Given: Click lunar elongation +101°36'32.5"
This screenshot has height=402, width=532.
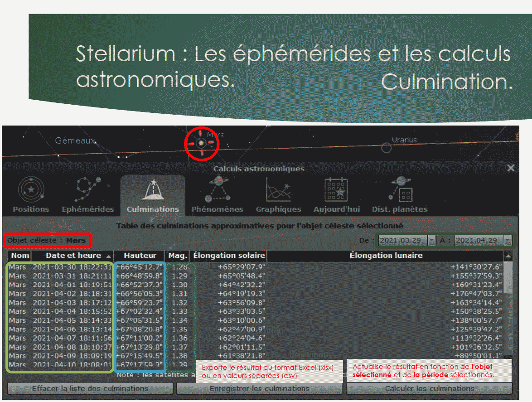Looking at the screenshot, I should point(476,347).
